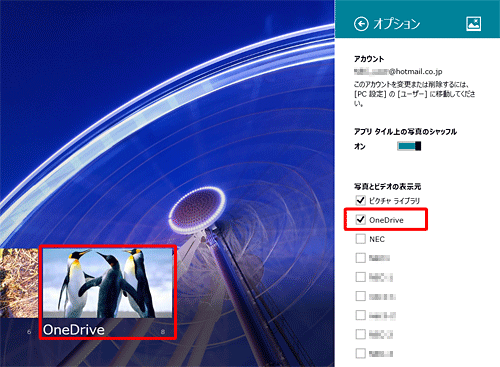Viewport: 500px width, 367px height.
Task: Click the アプリ タイル上の写真のシャッフル label
Action: pos(405,132)
